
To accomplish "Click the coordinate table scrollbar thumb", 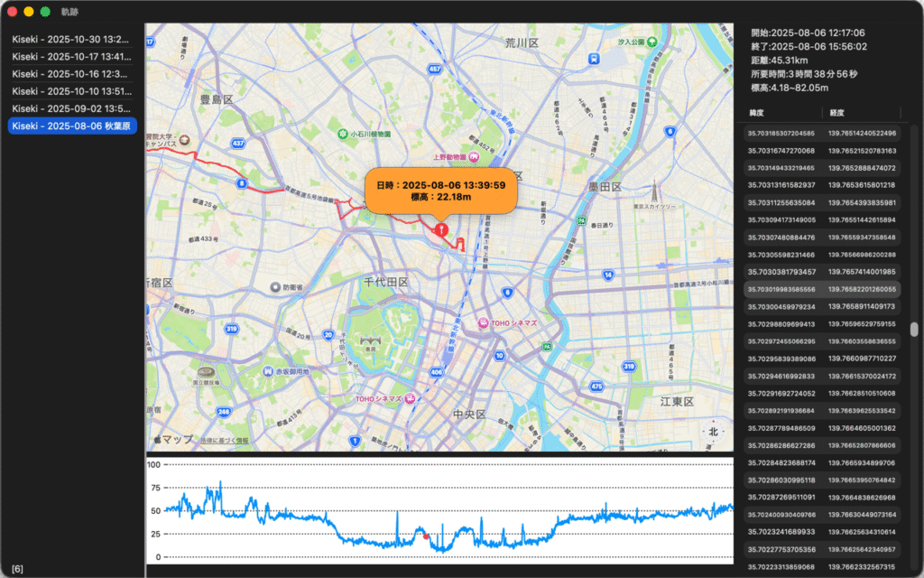I will [913, 330].
